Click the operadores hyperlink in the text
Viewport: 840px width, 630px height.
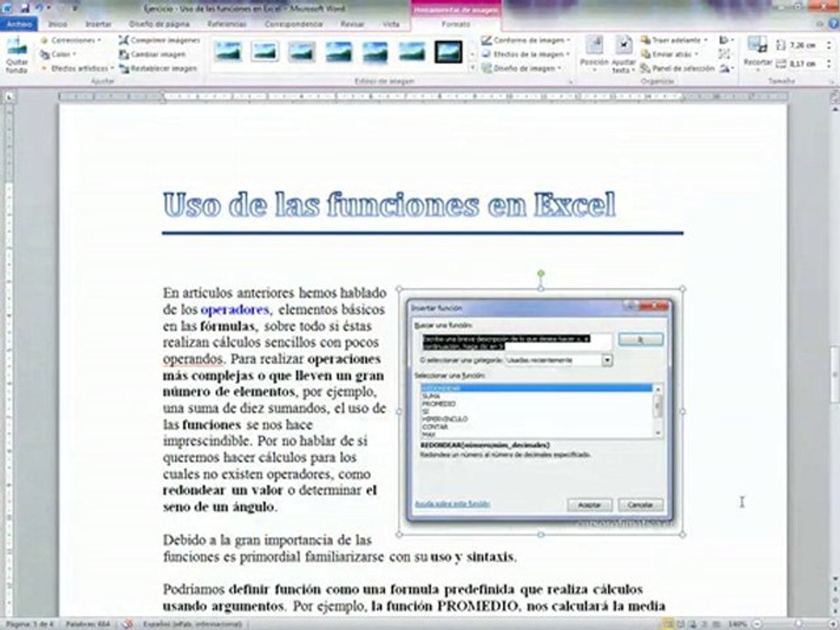[234, 310]
